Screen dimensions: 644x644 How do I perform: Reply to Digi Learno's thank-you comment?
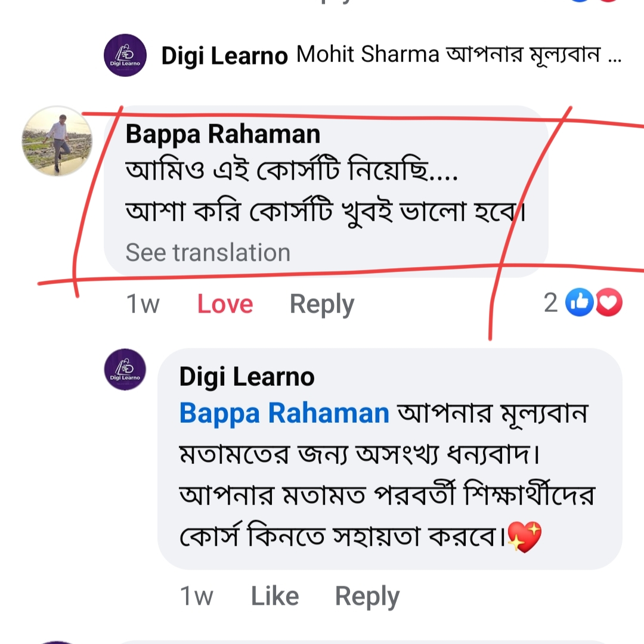click(367, 596)
